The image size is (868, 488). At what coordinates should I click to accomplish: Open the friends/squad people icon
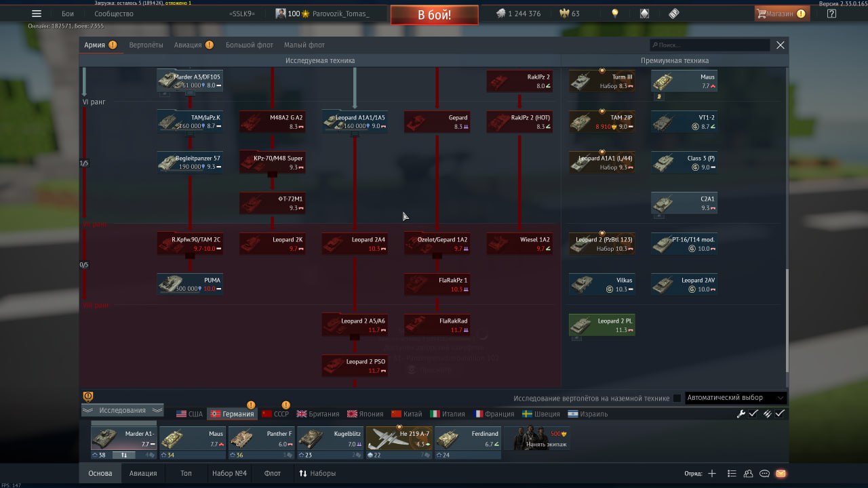[x=748, y=474]
